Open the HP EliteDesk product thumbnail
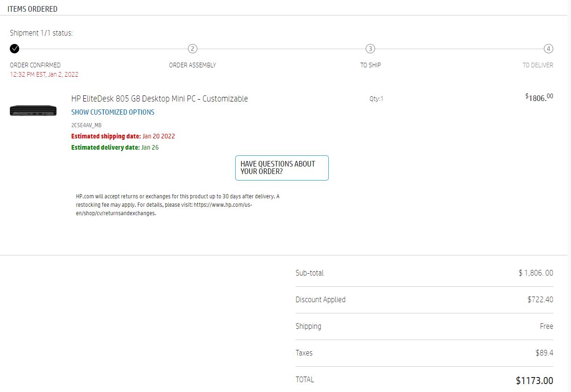The width and height of the screenshot is (571, 392). (x=33, y=111)
